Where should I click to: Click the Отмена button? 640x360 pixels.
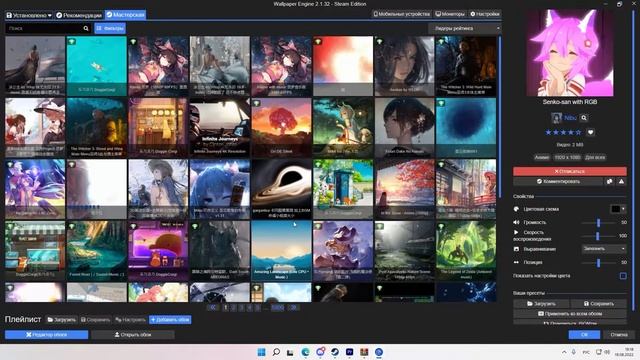pos(619,335)
